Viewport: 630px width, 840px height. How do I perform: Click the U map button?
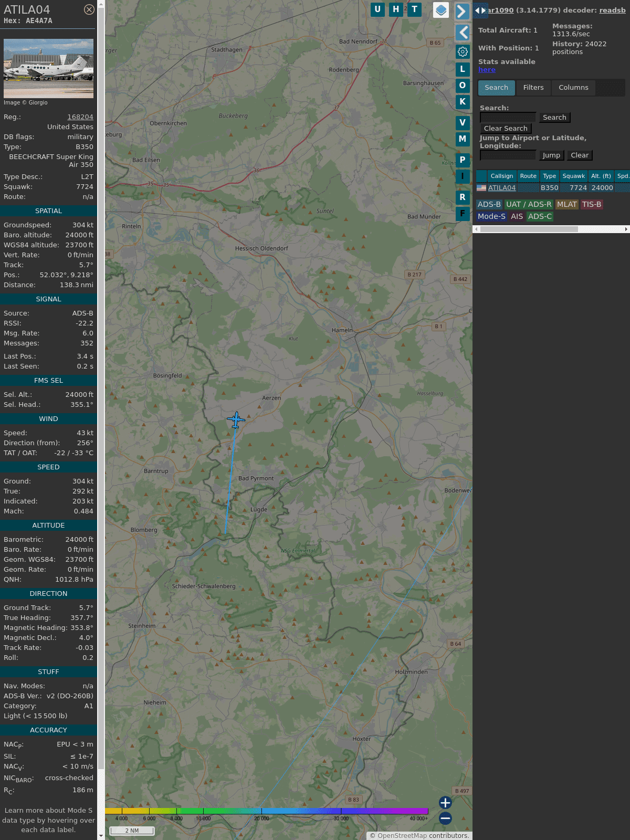[x=377, y=9]
